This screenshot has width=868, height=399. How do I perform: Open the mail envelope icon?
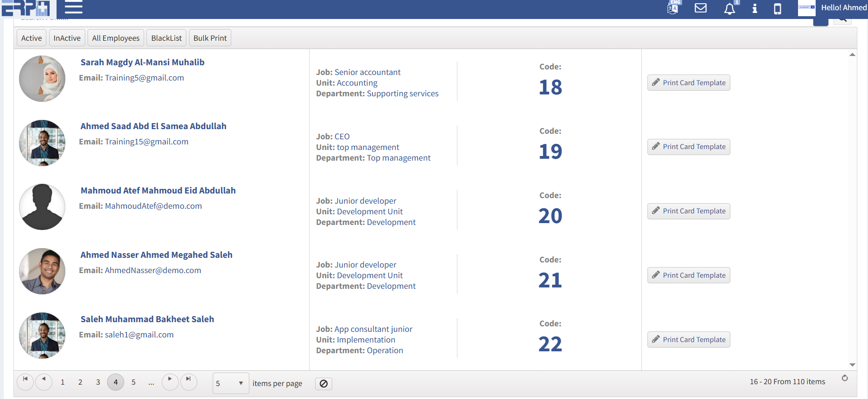coord(701,8)
